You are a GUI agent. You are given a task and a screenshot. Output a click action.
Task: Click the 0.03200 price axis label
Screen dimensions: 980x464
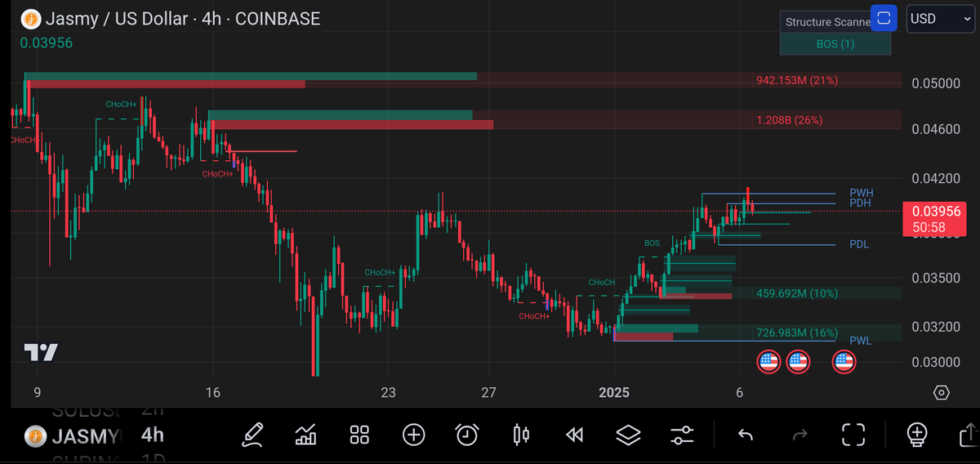937,327
